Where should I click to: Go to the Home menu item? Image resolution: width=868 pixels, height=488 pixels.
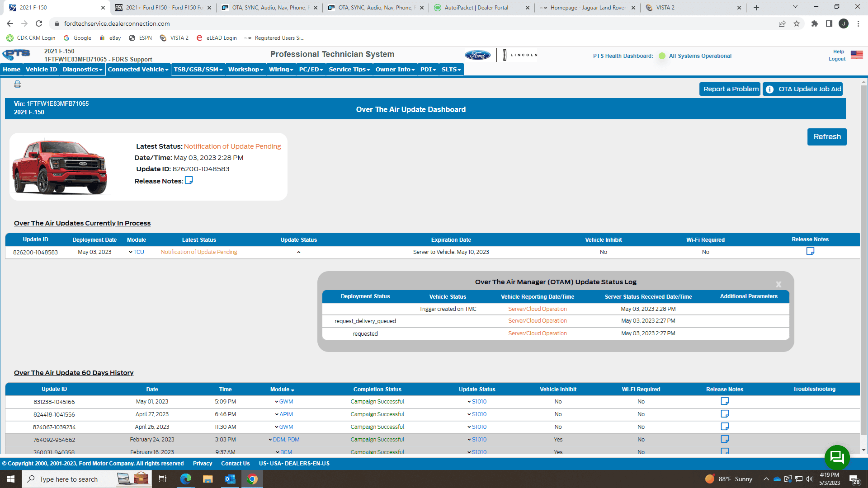[11, 69]
